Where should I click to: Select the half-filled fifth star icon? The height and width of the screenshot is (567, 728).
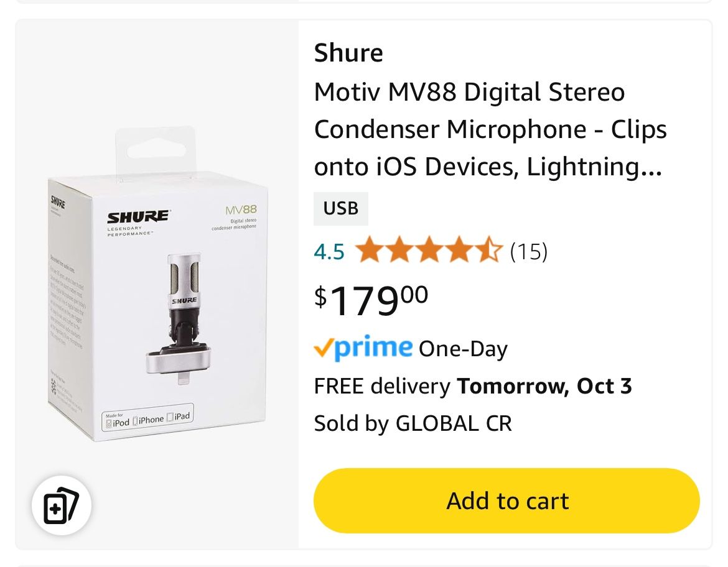pos(490,251)
